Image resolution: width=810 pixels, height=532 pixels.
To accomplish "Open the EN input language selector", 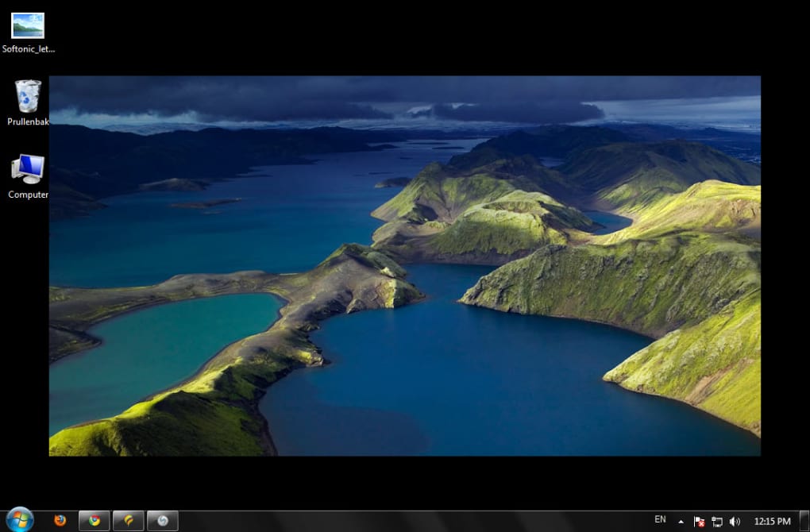I will pyautogui.click(x=660, y=520).
